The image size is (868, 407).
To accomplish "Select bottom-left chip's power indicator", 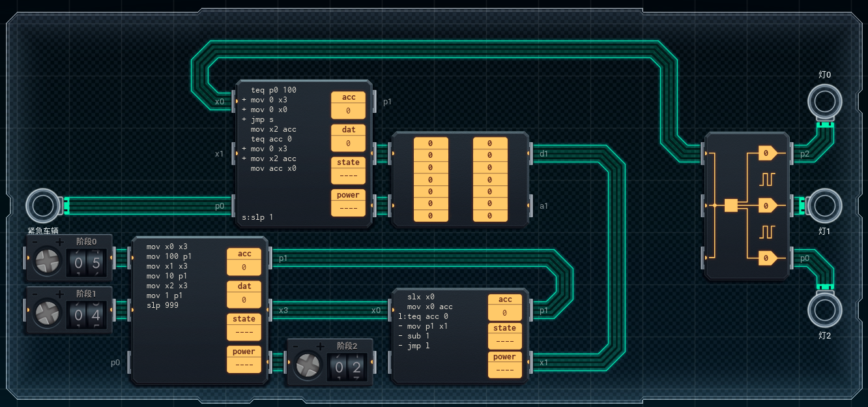I will 244,359.
